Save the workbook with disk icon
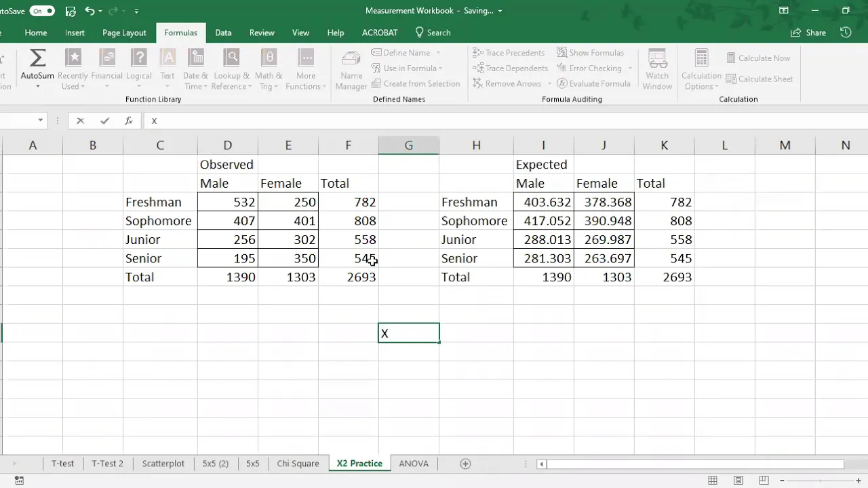 point(71,11)
